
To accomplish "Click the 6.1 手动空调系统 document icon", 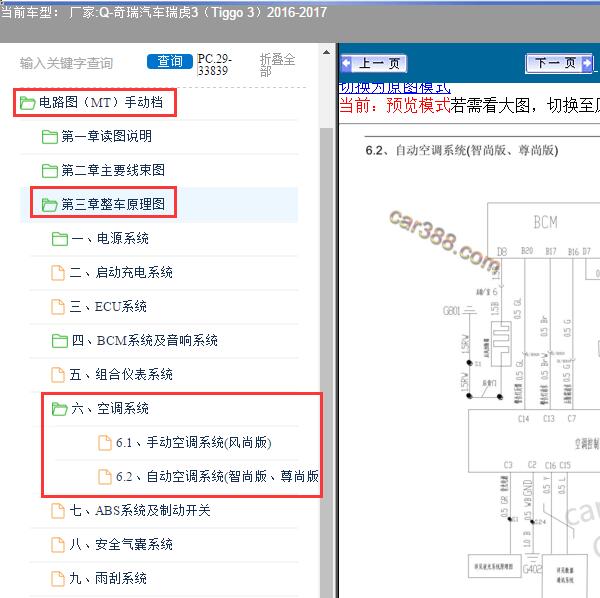I will 105,443.
